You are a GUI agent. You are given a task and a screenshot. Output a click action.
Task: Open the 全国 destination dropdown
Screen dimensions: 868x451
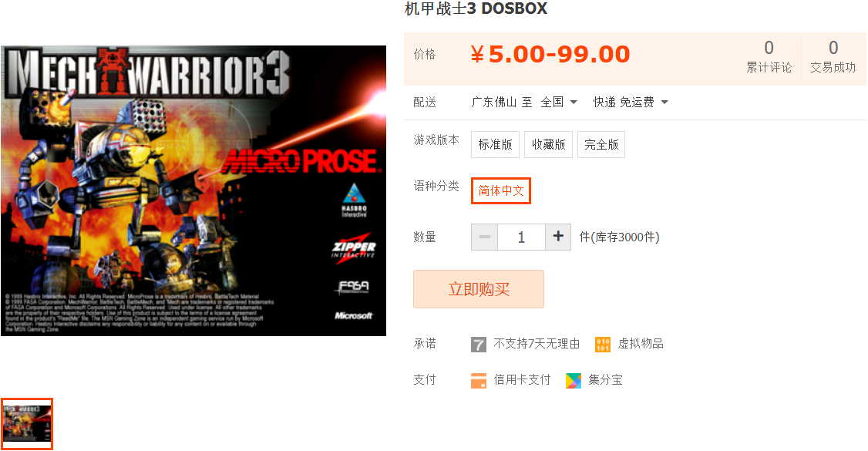tap(559, 103)
